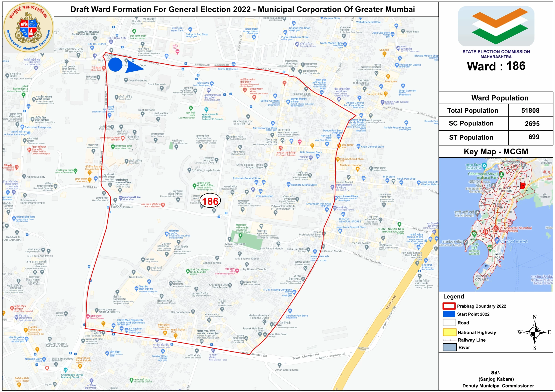Click the Vidyalankar College Ground green pin
Viewport: 555px width, 392px height.
[x=240, y=236]
